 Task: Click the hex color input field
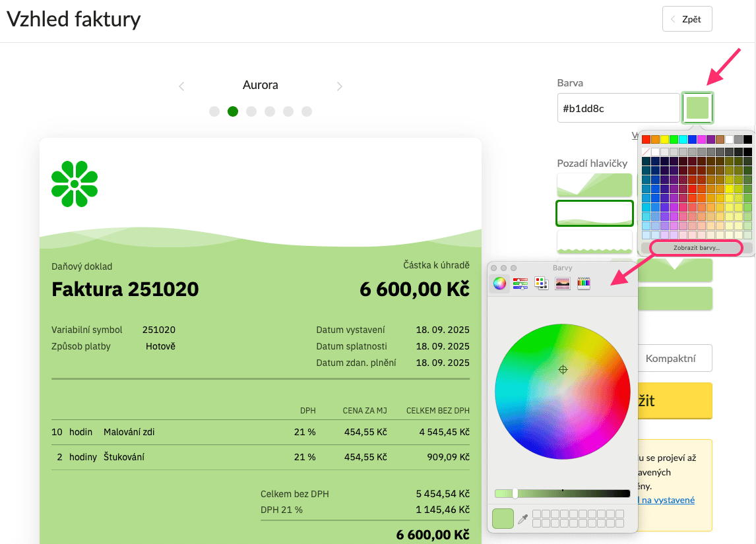617,107
